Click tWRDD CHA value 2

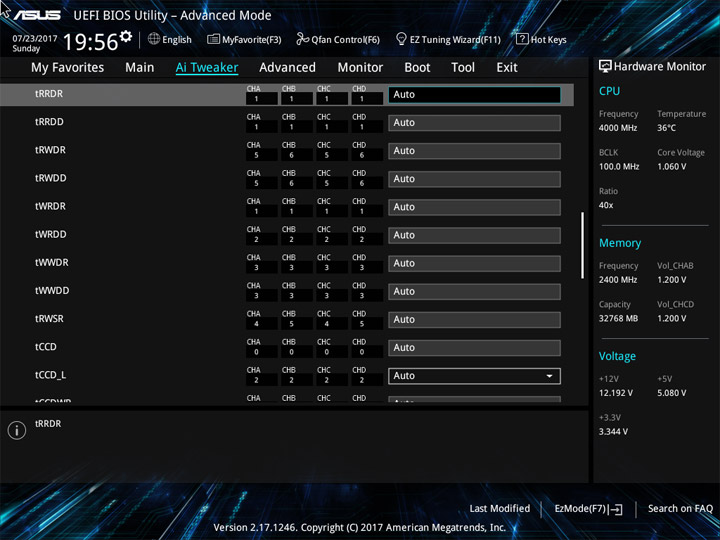point(256,240)
